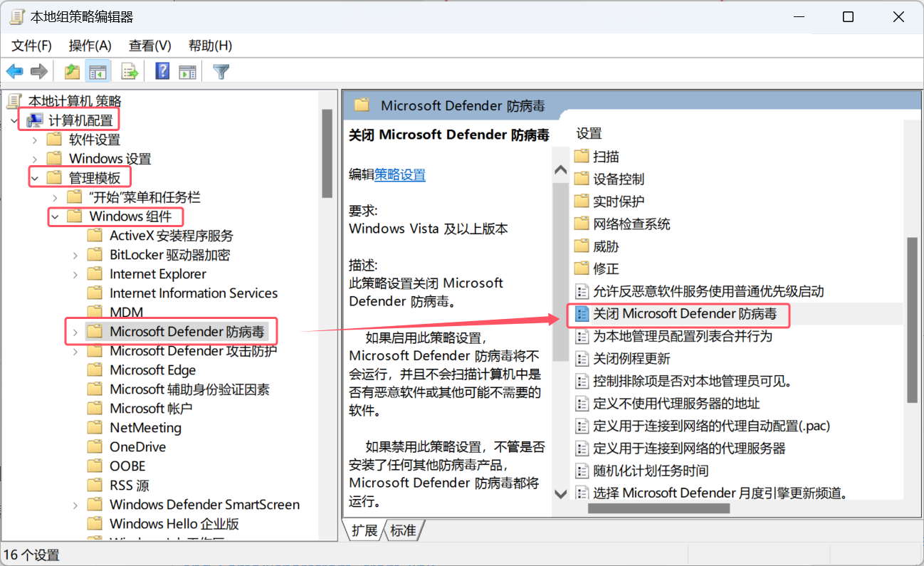Viewport: 924px width, 566px height.
Task: Select 定义用于连接到网络的代理服务器 setting
Action: pyautogui.click(x=689, y=449)
